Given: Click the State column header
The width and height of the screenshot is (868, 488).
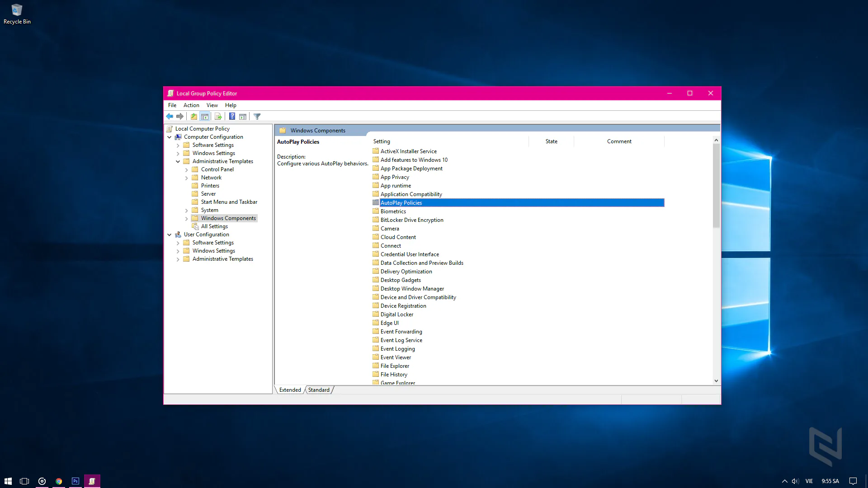Looking at the screenshot, I should pyautogui.click(x=551, y=141).
